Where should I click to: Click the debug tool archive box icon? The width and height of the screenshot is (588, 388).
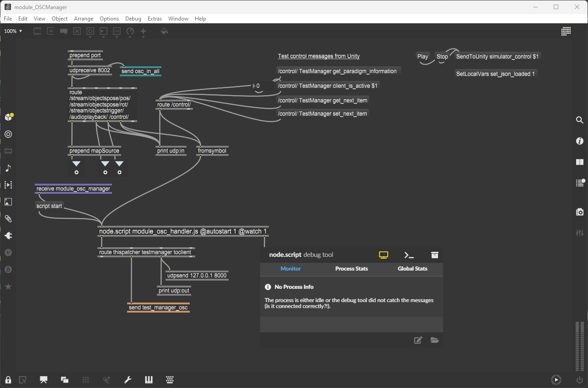click(x=435, y=255)
